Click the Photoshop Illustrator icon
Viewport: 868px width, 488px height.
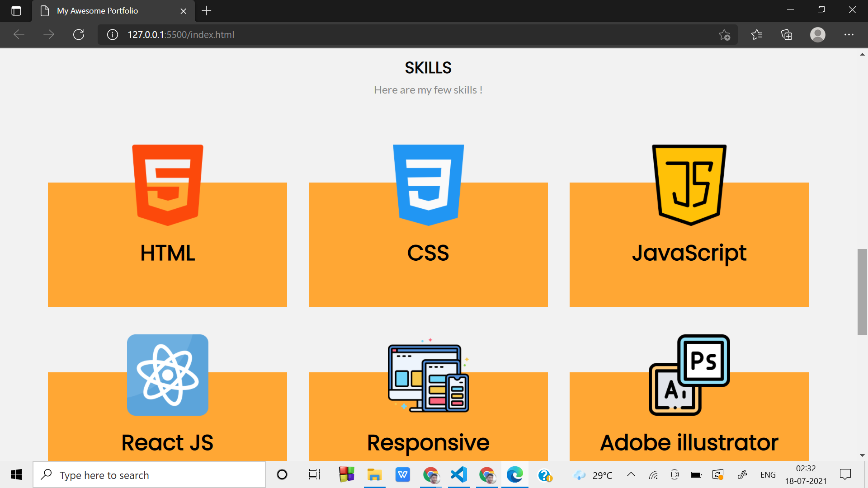689,375
